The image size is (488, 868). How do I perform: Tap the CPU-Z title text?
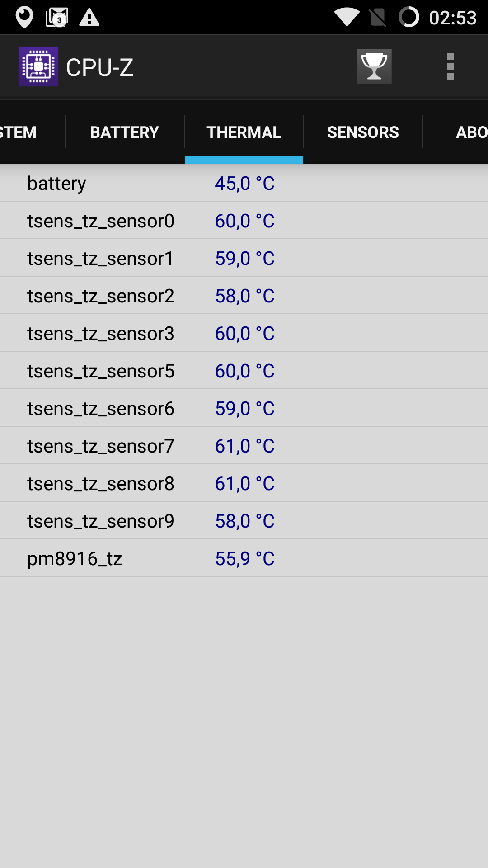99,67
